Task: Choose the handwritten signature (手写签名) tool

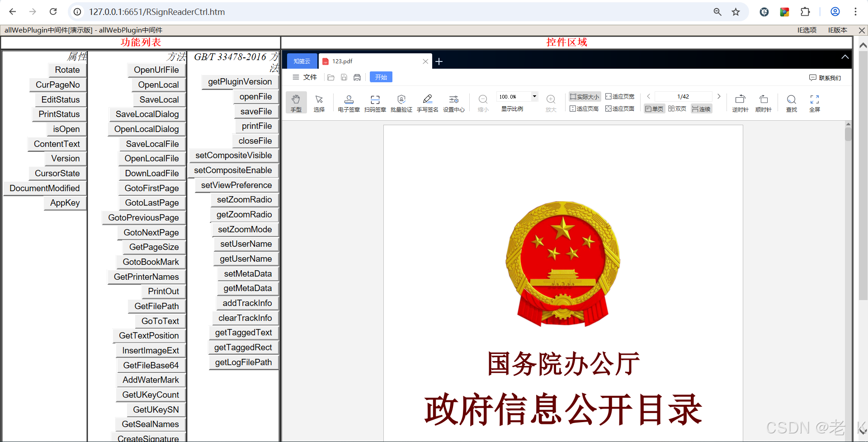Action: pyautogui.click(x=428, y=103)
